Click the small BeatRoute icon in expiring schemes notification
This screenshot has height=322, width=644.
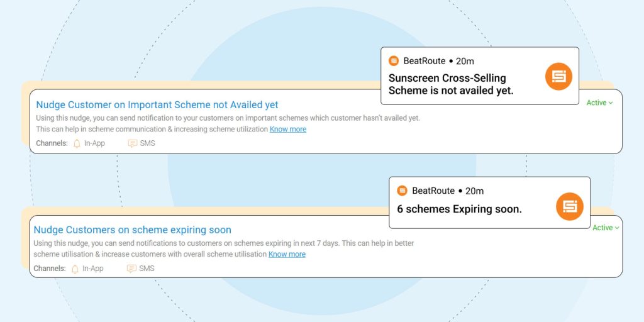402,191
